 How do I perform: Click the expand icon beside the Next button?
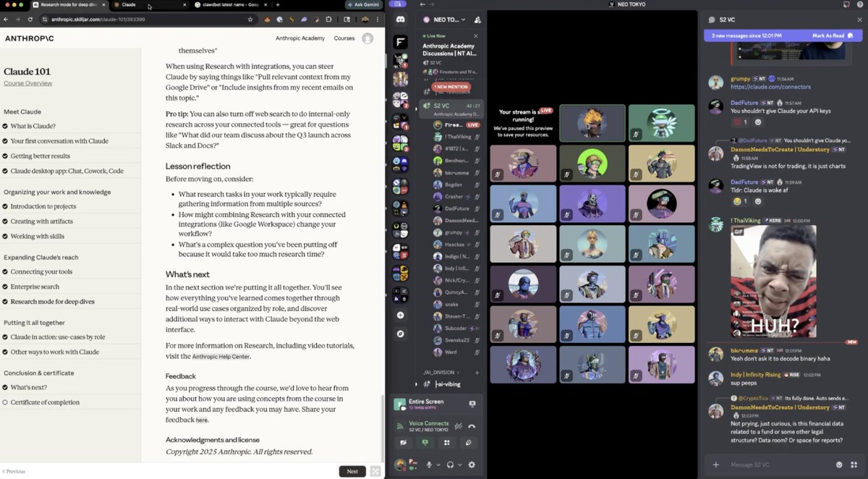click(375, 471)
